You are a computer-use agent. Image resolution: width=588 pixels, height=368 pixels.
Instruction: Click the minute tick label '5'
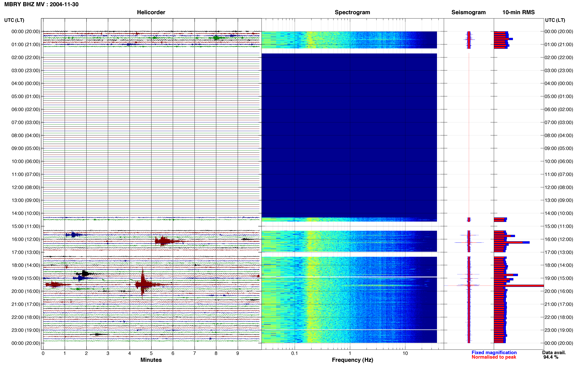(151, 353)
